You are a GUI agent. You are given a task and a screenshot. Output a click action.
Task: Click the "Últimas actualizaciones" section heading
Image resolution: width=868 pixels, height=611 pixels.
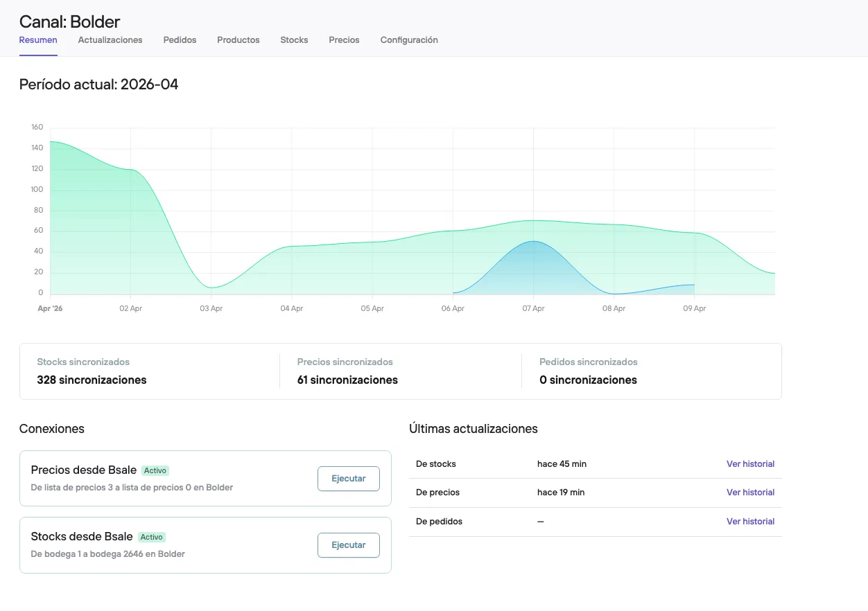[x=474, y=429]
